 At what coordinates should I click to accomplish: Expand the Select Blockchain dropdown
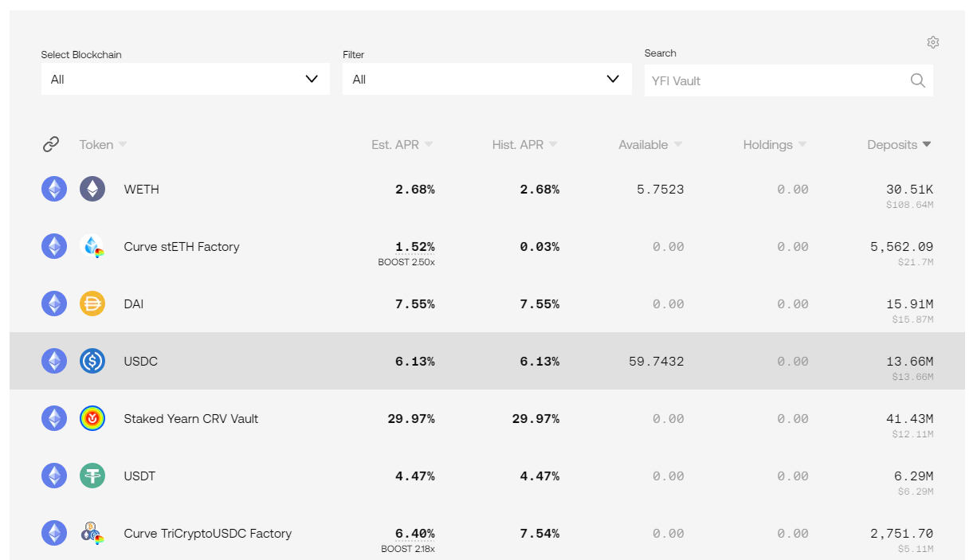coord(185,79)
